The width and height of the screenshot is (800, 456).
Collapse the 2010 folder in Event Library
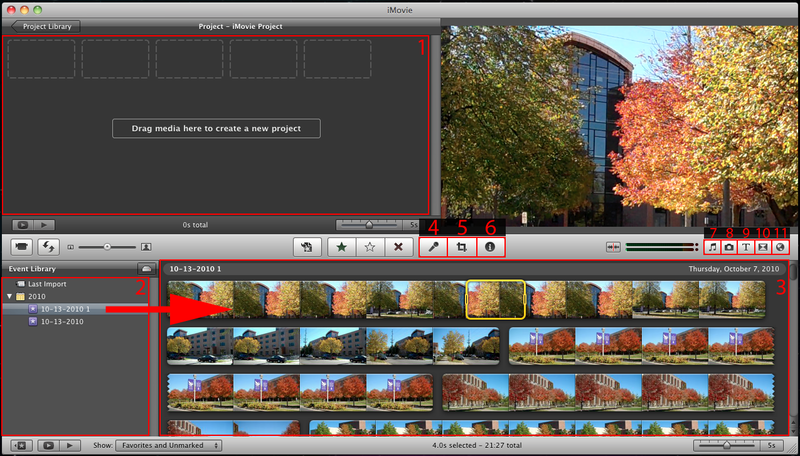coord(10,297)
